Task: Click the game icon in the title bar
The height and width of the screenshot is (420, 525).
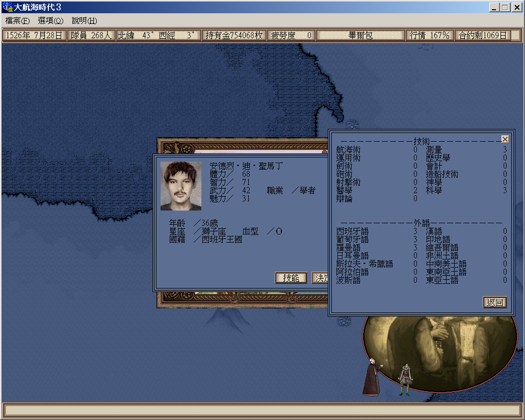Action: [x=8, y=7]
